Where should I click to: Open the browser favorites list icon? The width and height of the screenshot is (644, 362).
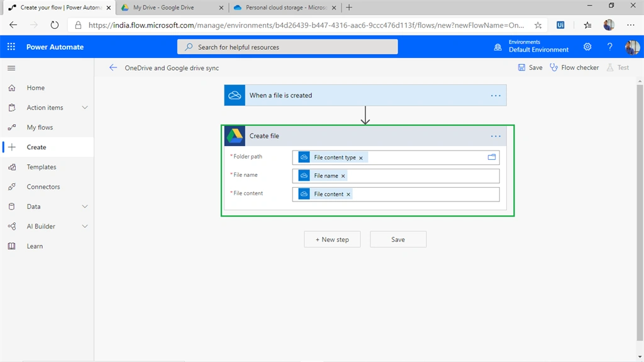588,25
